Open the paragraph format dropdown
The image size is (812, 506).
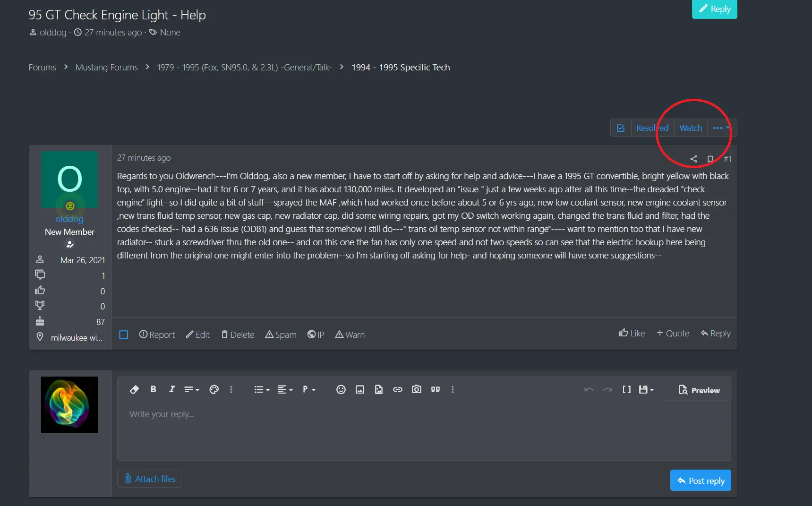coord(309,389)
